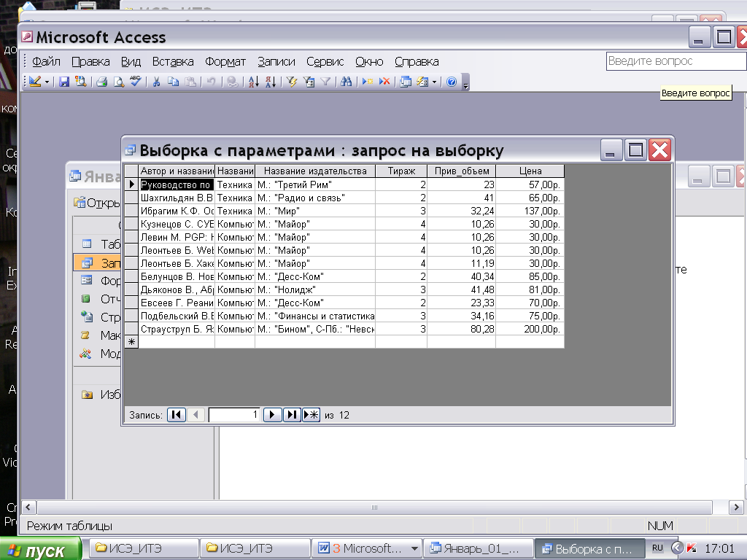
Task: Click the 'Введите вопрос' help input box
Action: [x=676, y=61]
